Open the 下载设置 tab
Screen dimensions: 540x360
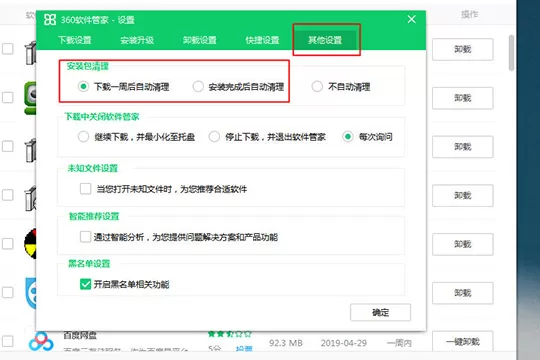(75, 40)
